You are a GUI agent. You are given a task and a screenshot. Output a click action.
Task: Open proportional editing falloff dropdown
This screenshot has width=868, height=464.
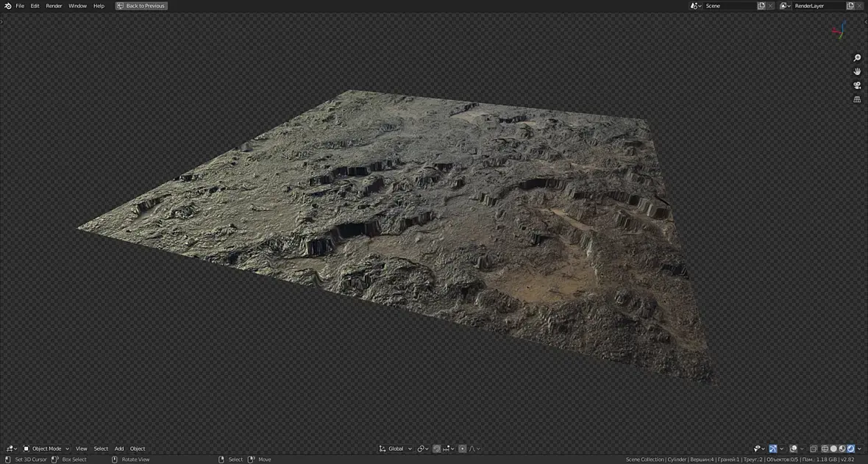[475, 449]
